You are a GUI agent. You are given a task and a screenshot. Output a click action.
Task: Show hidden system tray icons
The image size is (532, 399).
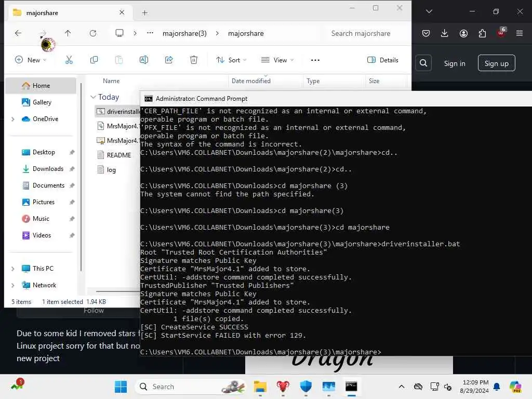[x=402, y=387]
